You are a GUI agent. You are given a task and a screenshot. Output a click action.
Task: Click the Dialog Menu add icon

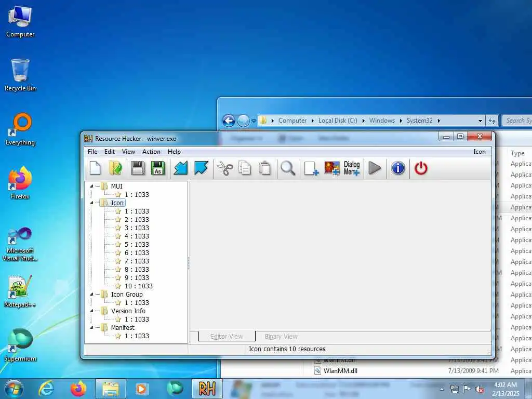coord(352,168)
